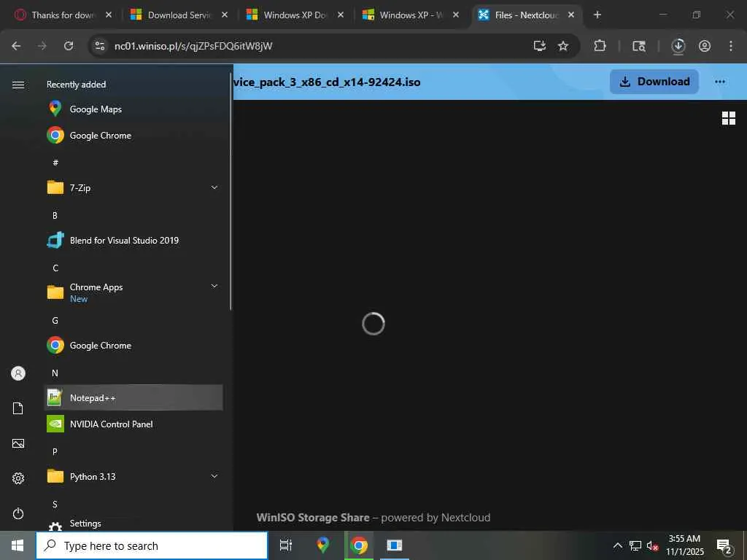Open the Settings gear in Start sidebar
Viewport: 747px width, 560px height.
click(18, 478)
